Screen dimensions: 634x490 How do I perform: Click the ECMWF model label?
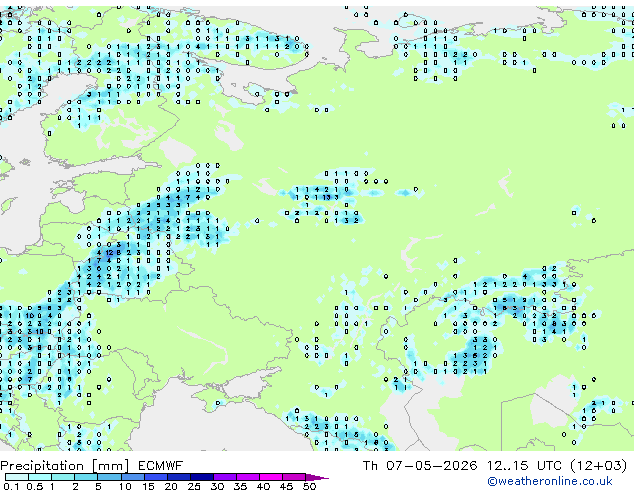[x=161, y=466]
